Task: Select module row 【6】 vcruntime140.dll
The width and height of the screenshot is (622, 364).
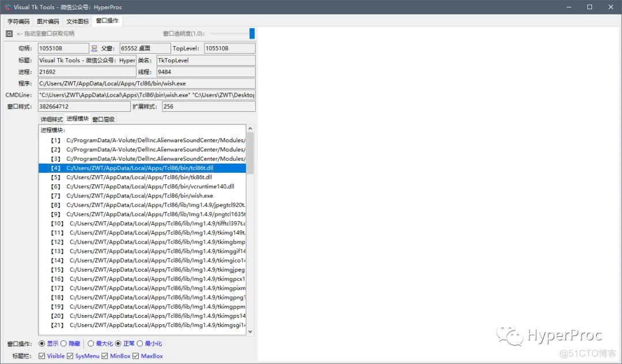Action: (x=142, y=187)
